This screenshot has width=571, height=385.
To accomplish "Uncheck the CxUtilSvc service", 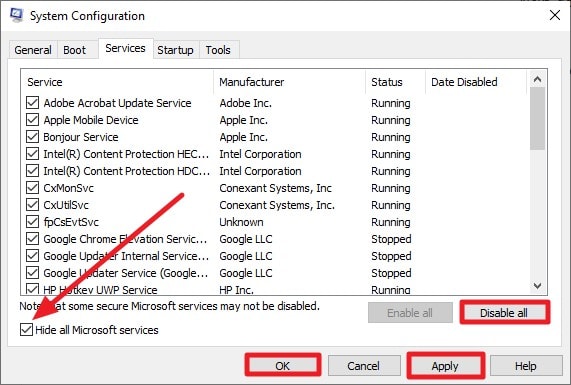I will 32,205.
